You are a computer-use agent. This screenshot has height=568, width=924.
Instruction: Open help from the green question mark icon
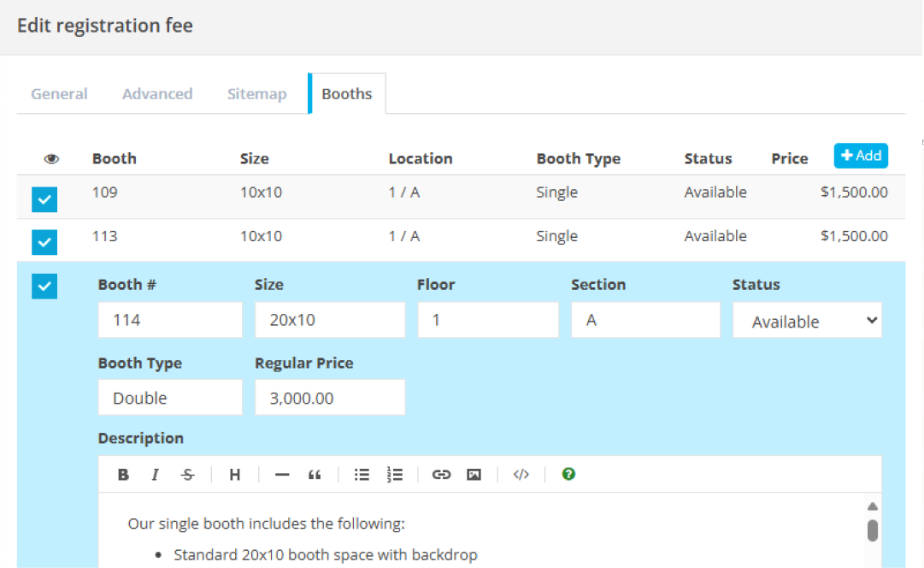click(x=568, y=474)
